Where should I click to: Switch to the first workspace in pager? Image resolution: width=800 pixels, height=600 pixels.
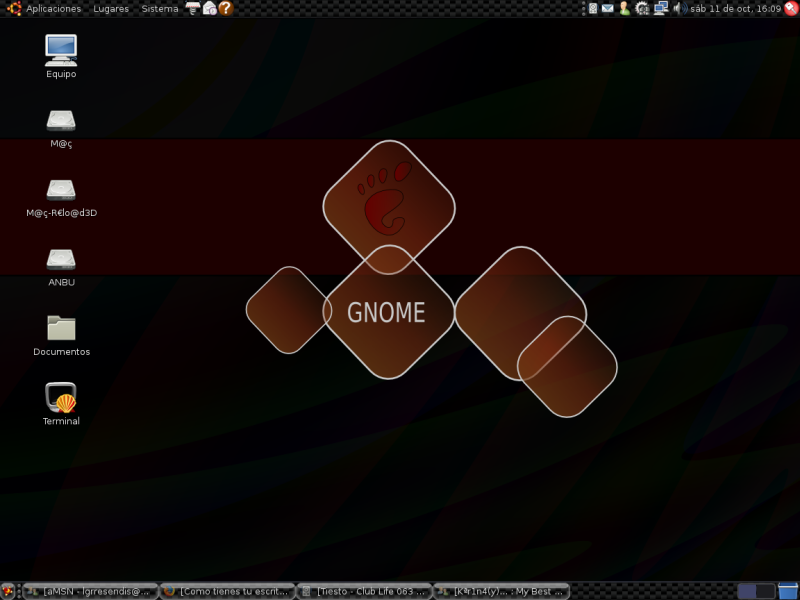coord(747,591)
